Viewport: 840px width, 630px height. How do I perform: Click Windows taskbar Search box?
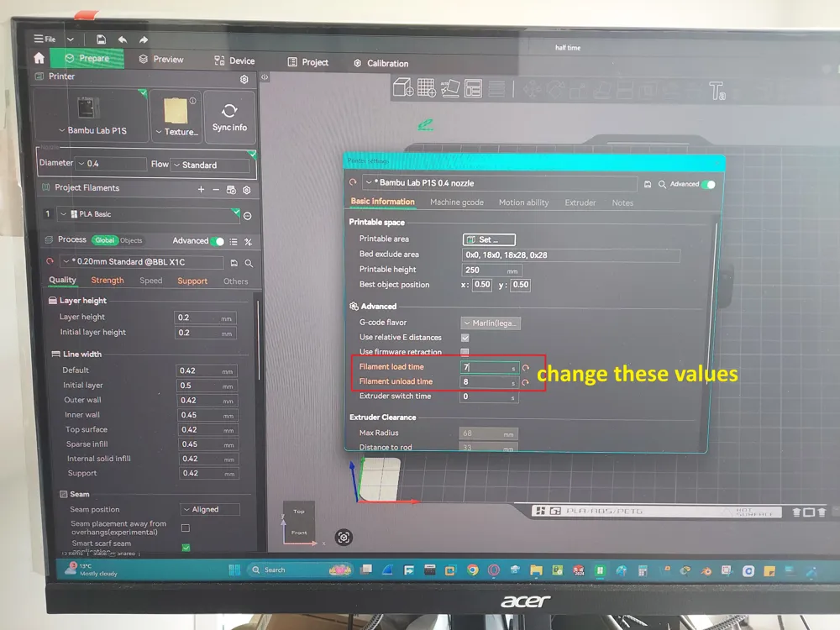298,570
